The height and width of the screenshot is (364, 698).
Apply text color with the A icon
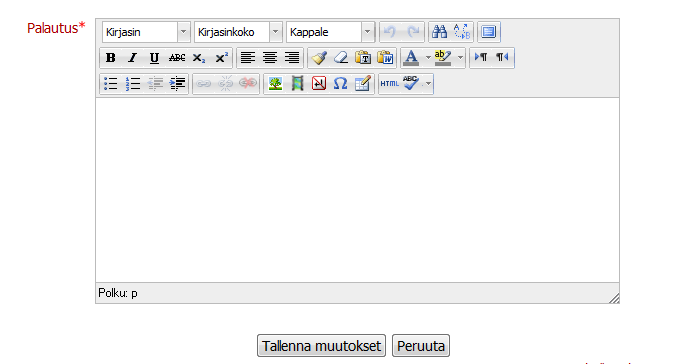tap(411, 58)
